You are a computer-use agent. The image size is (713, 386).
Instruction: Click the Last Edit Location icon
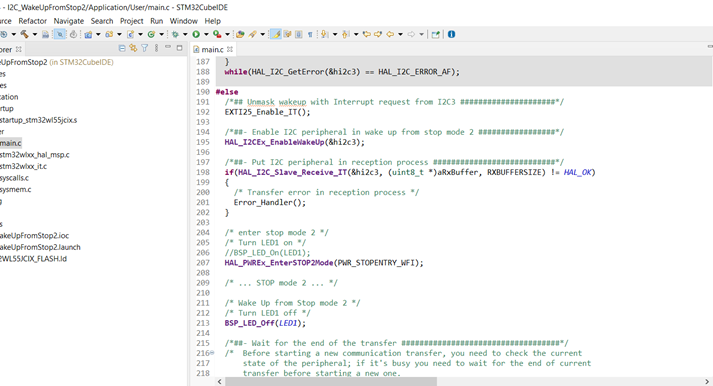(x=367, y=34)
